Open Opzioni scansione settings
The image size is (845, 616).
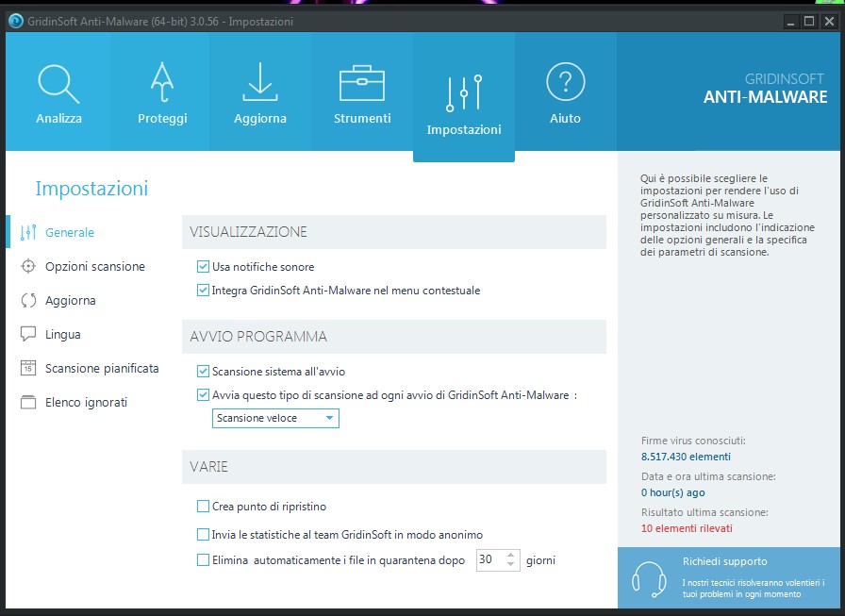tap(95, 266)
